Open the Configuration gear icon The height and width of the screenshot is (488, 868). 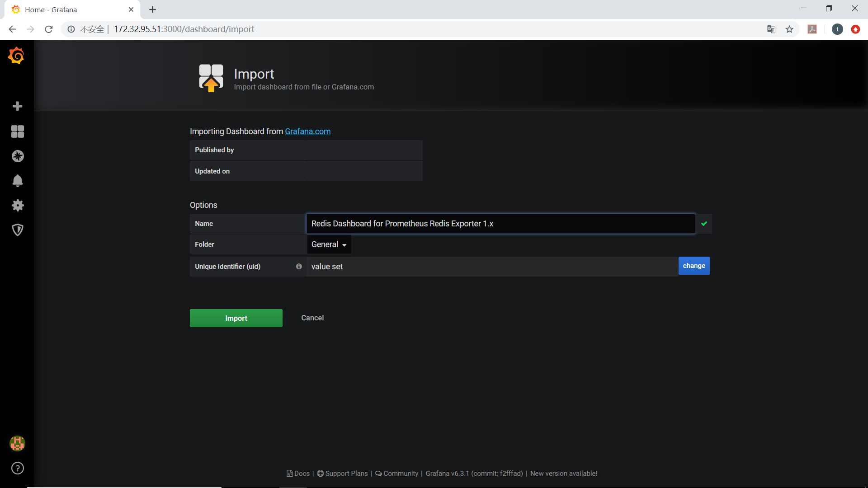click(x=17, y=206)
